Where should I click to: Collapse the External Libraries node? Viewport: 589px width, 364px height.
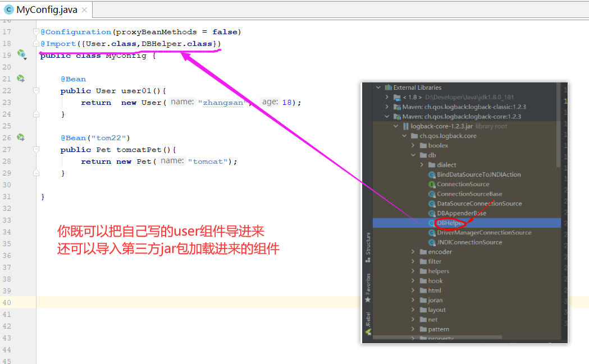click(x=378, y=87)
